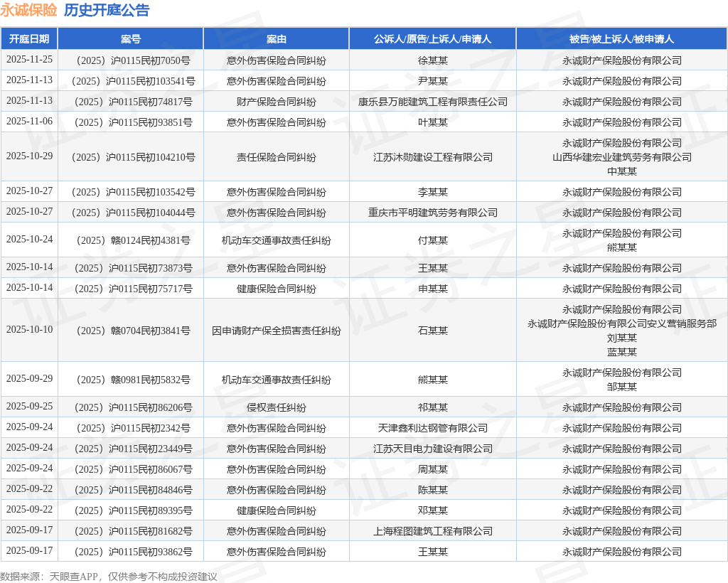The width and height of the screenshot is (728, 583).
Task: Click the date 2025-09-25
Action: tap(29, 406)
